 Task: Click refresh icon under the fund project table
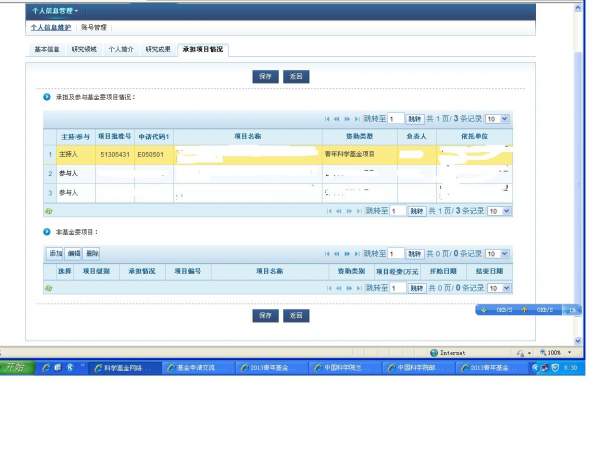(49, 211)
